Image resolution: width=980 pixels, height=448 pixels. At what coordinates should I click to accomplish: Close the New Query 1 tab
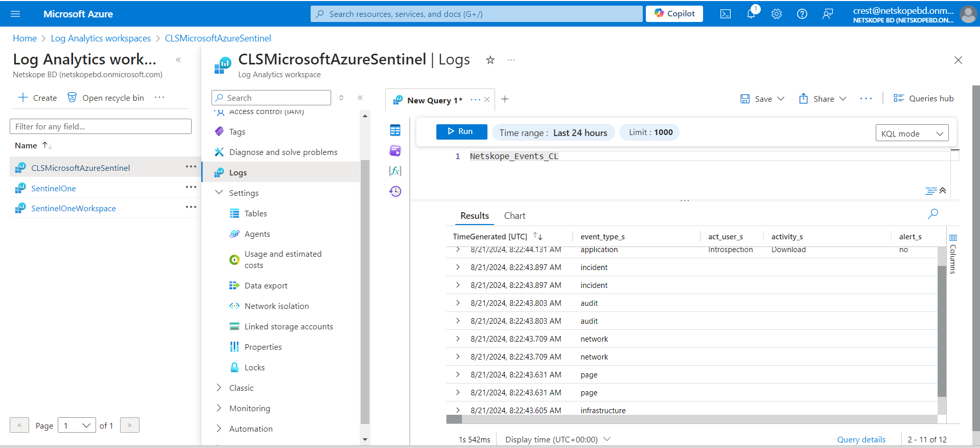487,100
